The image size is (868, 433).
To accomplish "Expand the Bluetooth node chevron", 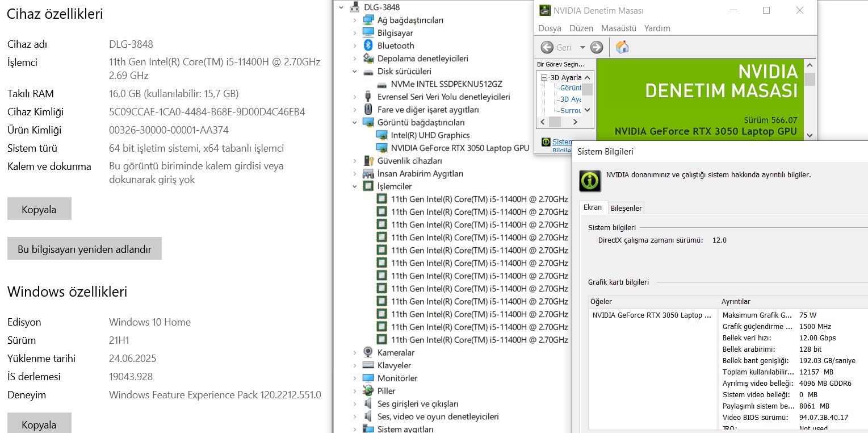I will (x=355, y=45).
